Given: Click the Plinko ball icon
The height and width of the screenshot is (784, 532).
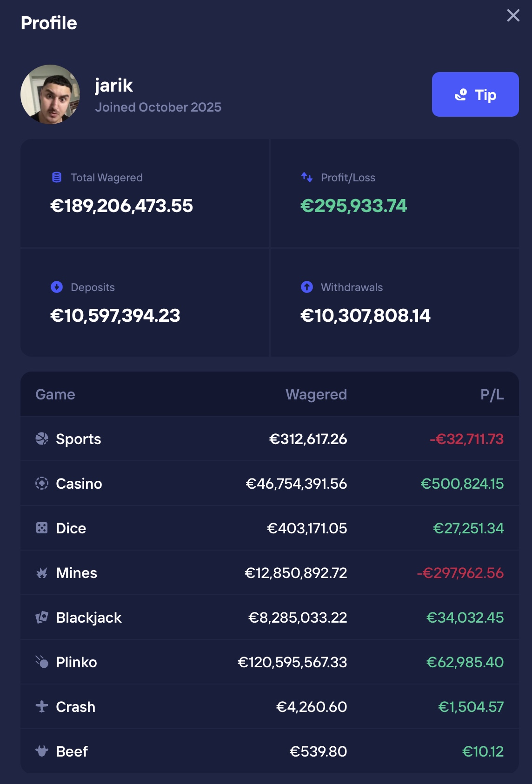Looking at the screenshot, I should [x=42, y=662].
